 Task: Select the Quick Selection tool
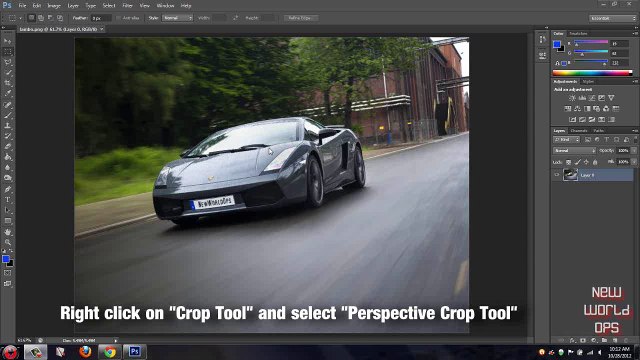8,73
